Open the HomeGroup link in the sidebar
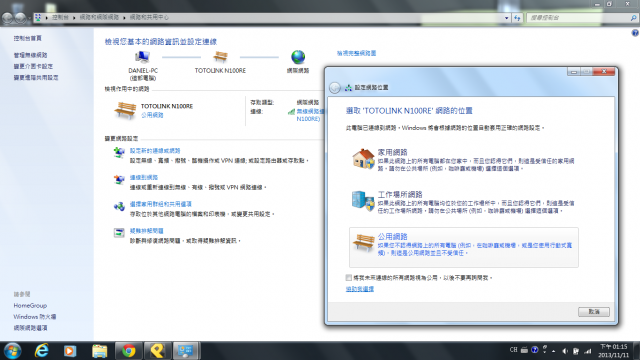 coord(30,305)
